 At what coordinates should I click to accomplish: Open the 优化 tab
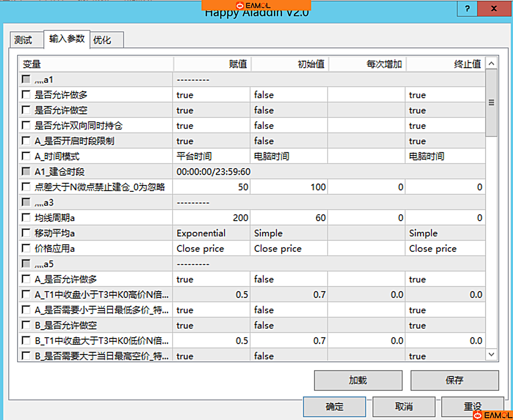pyautogui.click(x=106, y=40)
